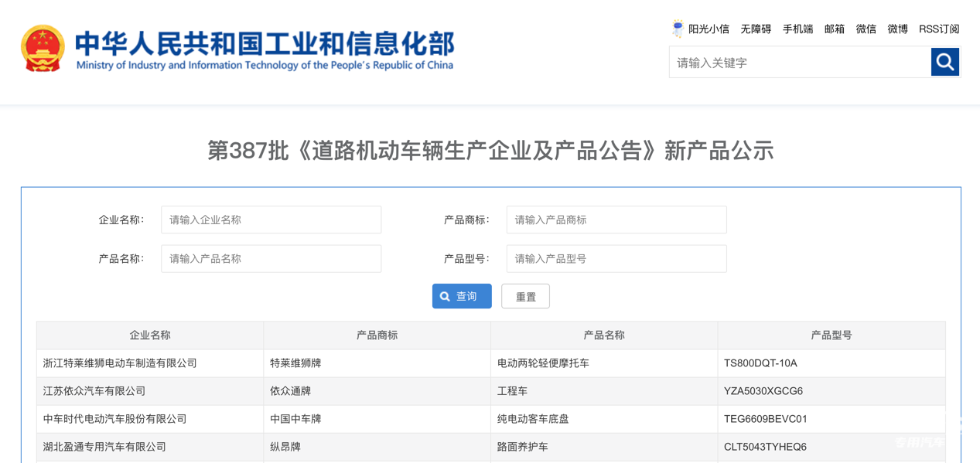Screen dimensions: 980x463
Task: Open the 邮箱 mailbox link
Action: click(x=835, y=29)
